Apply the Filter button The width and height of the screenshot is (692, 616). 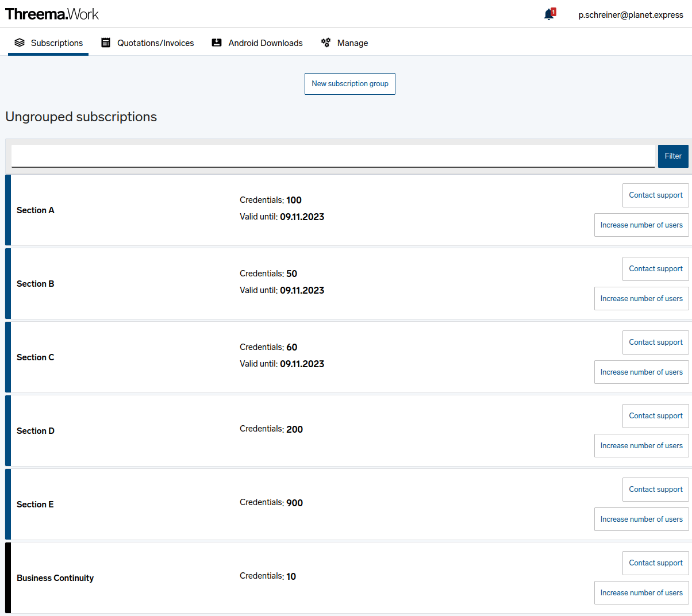[x=673, y=156]
